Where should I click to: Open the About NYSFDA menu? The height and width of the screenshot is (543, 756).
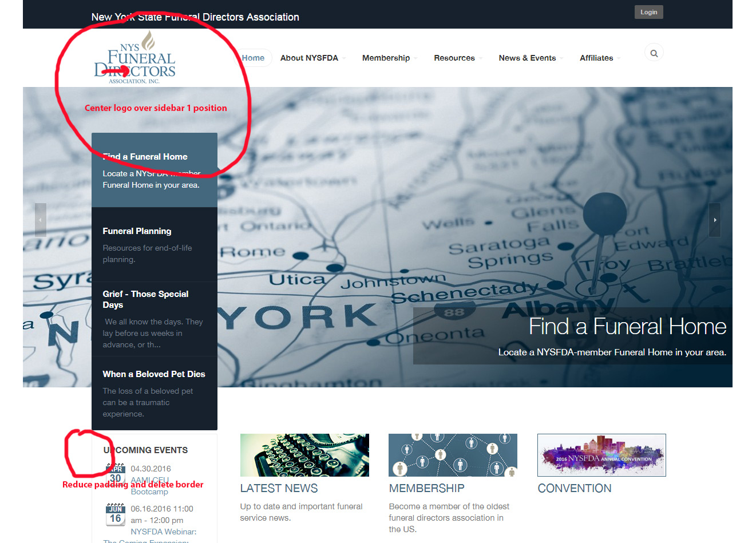(309, 58)
